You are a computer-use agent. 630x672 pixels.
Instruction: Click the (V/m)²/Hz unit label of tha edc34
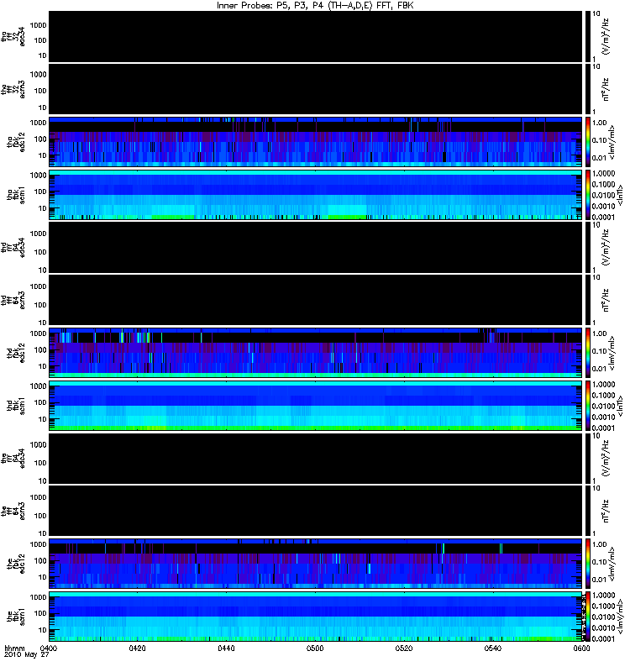pos(606,36)
